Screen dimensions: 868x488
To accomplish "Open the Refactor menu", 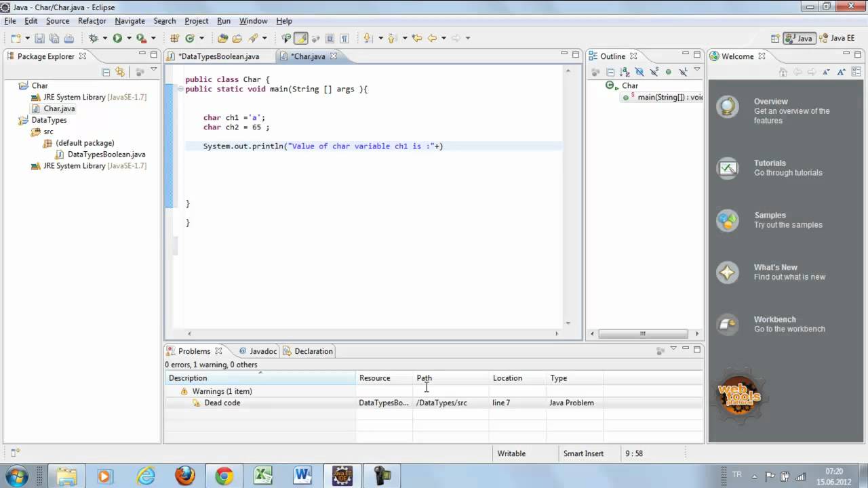I will [x=92, y=21].
